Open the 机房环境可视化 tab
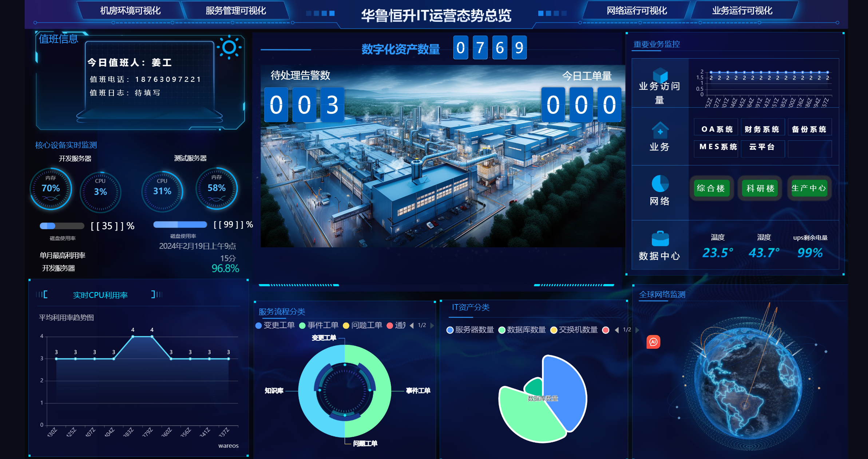Viewport: 868px width, 459px height. (130, 11)
